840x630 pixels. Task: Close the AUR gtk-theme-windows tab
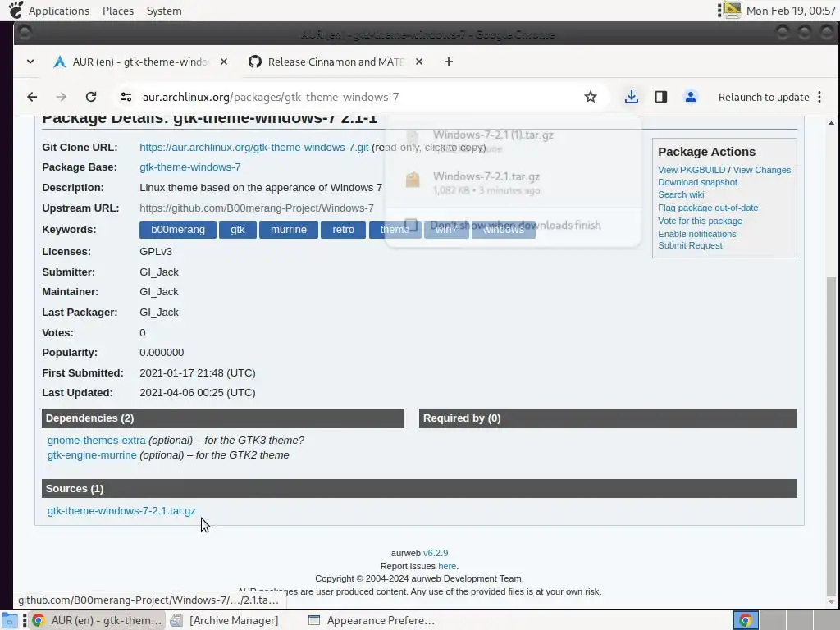224,62
